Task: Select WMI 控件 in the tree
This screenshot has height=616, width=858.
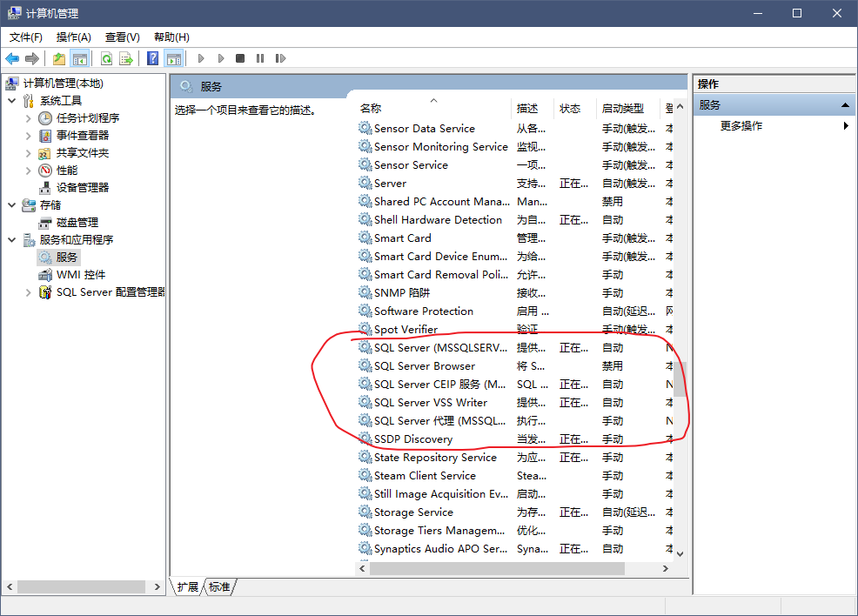Action: click(81, 275)
